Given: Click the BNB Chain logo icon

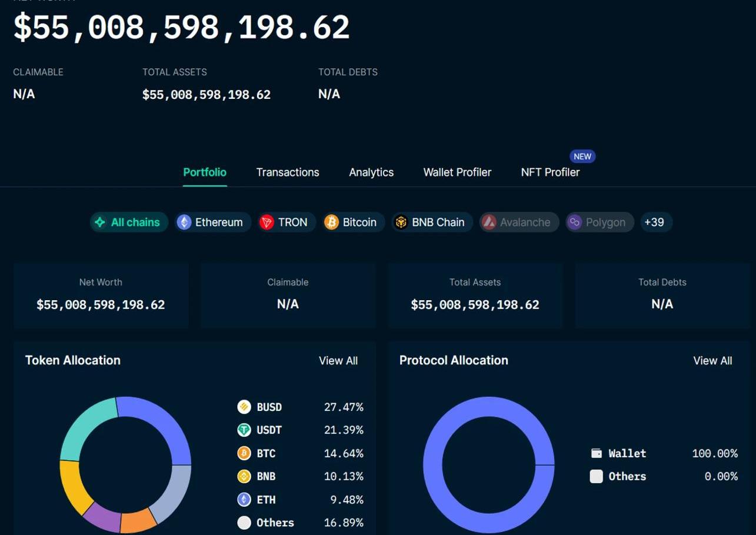Looking at the screenshot, I should pyautogui.click(x=401, y=222).
